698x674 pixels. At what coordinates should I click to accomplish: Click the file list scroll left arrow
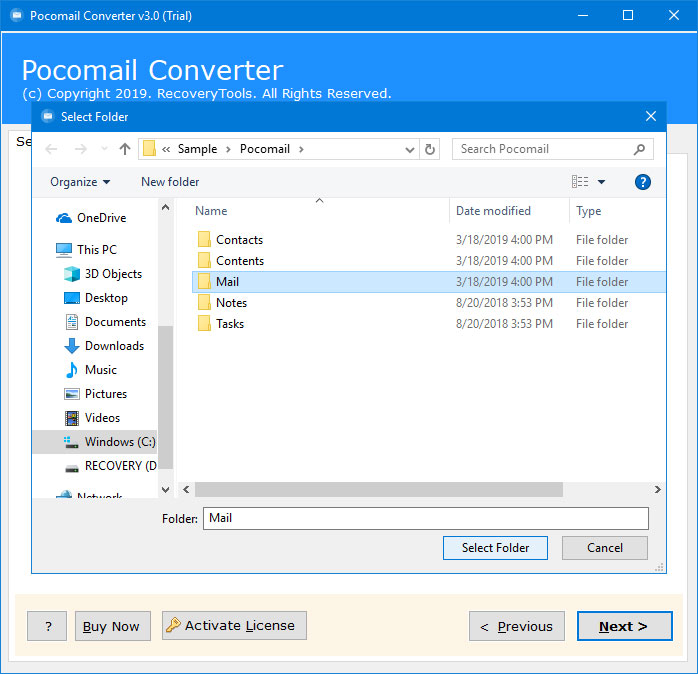(x=186, y=490)
